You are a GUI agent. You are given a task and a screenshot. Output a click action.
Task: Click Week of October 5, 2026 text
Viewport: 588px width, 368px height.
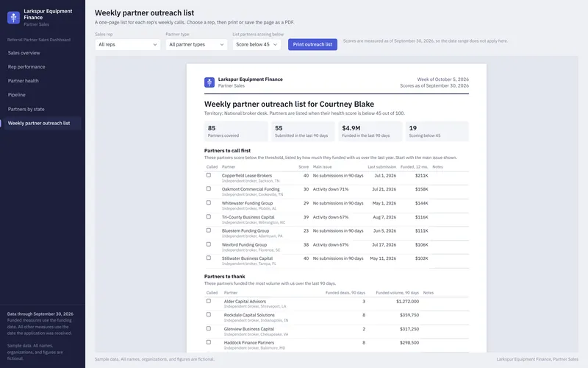coord(443,79)
